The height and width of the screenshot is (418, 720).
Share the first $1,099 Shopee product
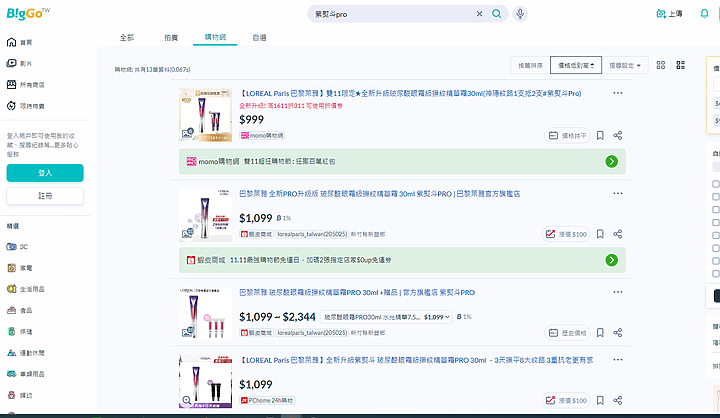[618, 234]
